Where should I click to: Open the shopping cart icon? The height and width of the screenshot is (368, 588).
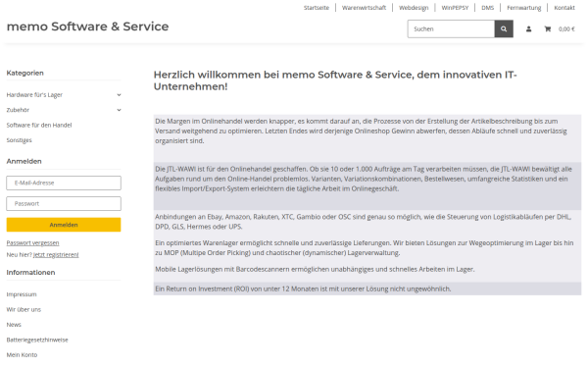pyautogui.click(x=548, y=28)
